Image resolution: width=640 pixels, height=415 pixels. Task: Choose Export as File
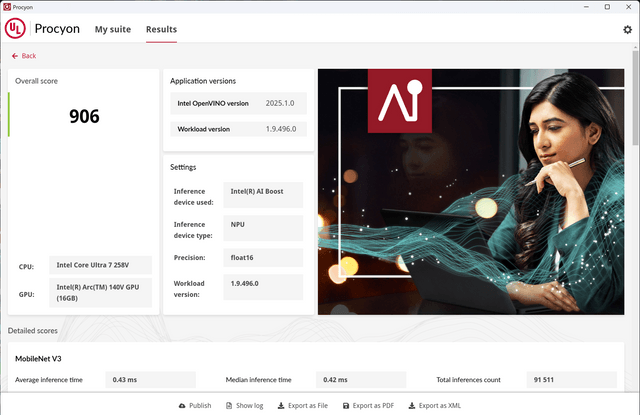click(x=303, y=406)
